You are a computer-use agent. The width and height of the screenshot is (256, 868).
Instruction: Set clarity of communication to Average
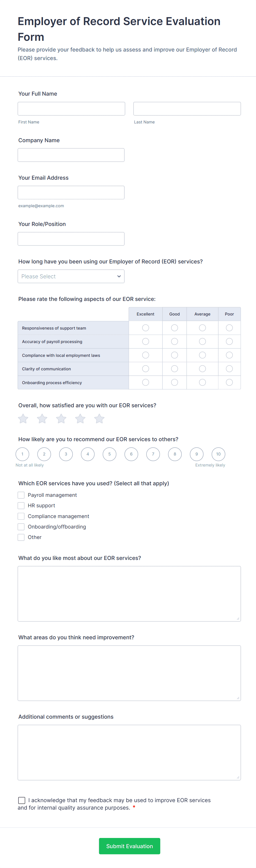pos(202,369)
